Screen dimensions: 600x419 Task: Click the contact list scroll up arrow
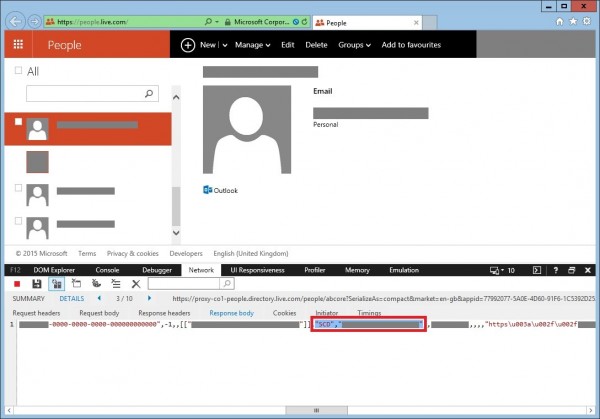coord(176,97)
